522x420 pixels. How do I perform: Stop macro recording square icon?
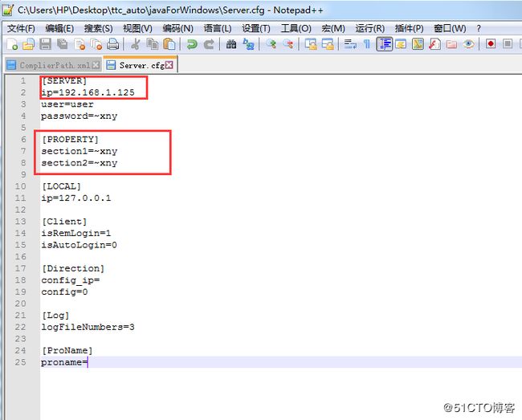pos(508,44)
